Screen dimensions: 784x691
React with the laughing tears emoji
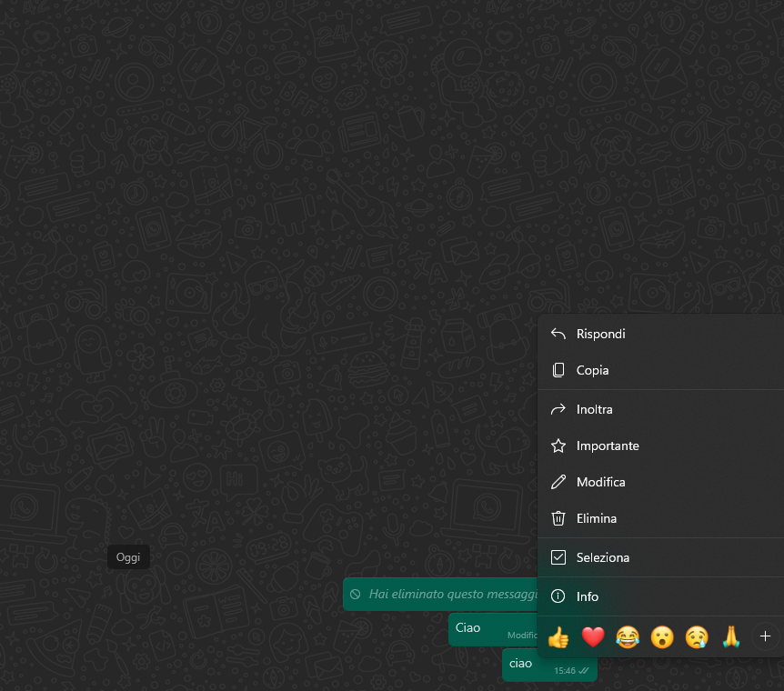click(627, 637)
